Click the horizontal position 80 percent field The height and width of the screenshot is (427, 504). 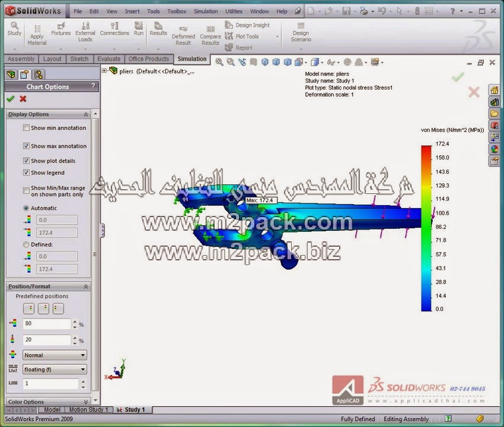pyautogui.click(x=47, y=323)
